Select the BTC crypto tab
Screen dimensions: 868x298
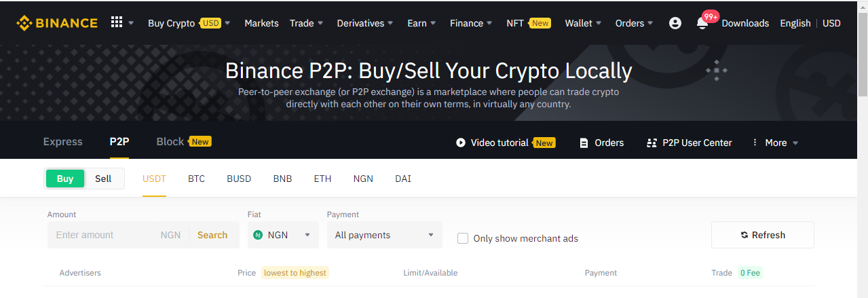196,179
